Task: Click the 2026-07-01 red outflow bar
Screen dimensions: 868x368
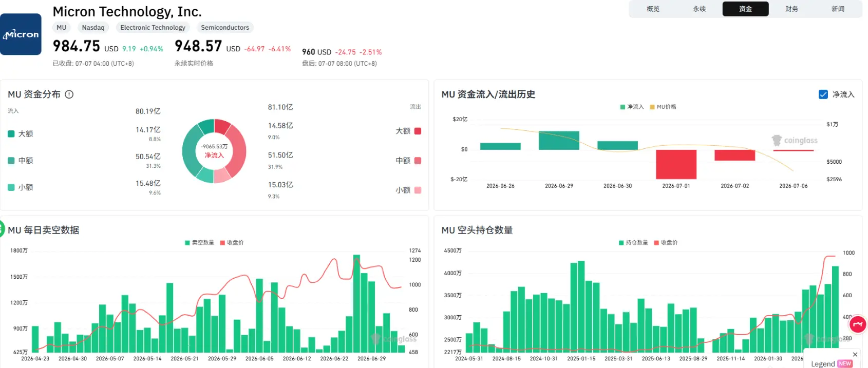Action: click(676, 164)
